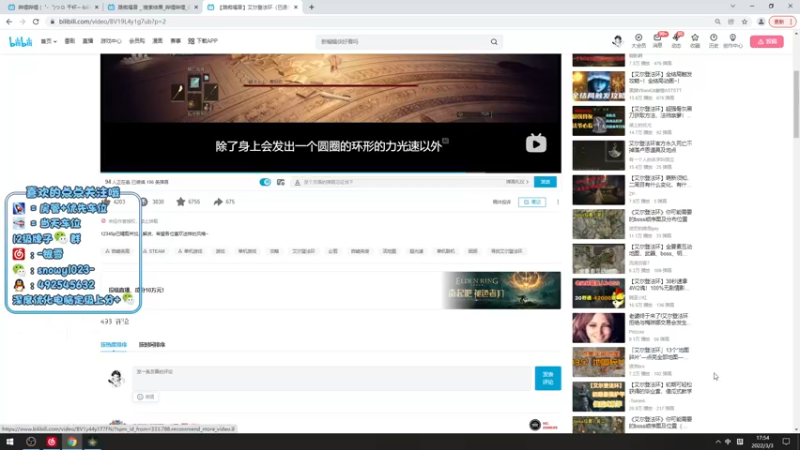800x450 pixels.
Task: Click the search magnifier in bilibili search bar
Action: point(494,42)
